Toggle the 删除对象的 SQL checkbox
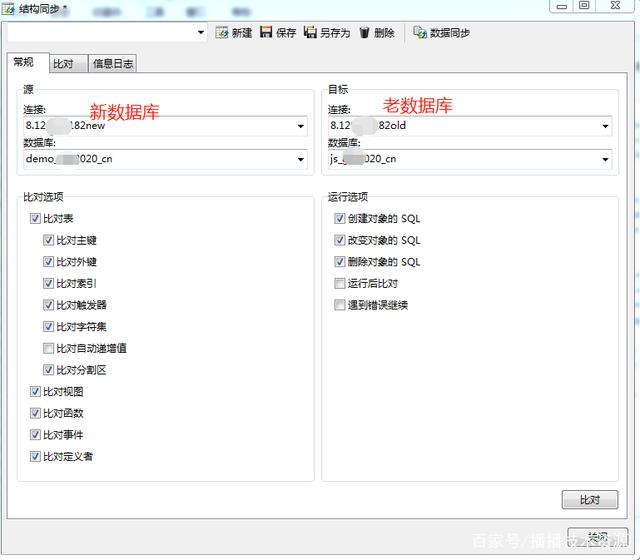The width and height of the screenshot is (640, 560). point(340,262)
